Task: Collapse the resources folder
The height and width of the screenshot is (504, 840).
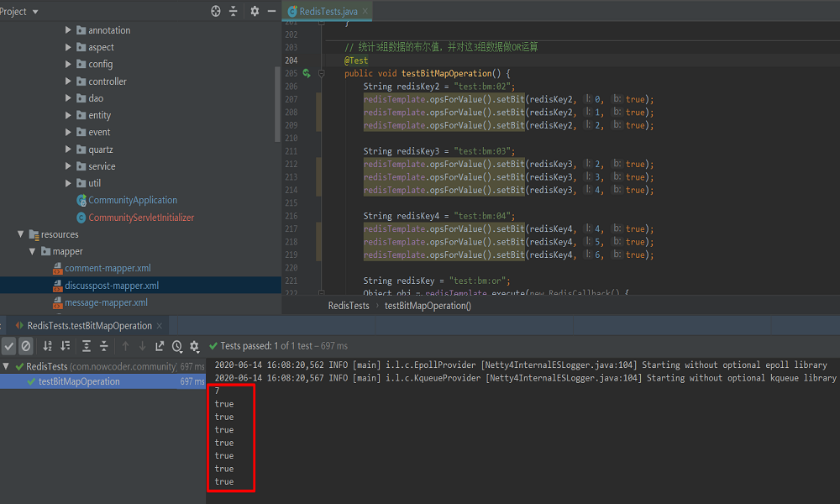Action: point(20,234)
